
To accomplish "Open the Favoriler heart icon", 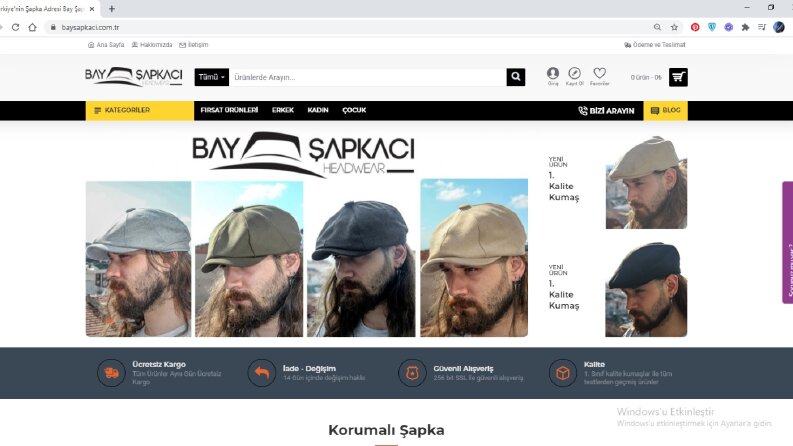I will pyautogui.click(x=599, y=73).
